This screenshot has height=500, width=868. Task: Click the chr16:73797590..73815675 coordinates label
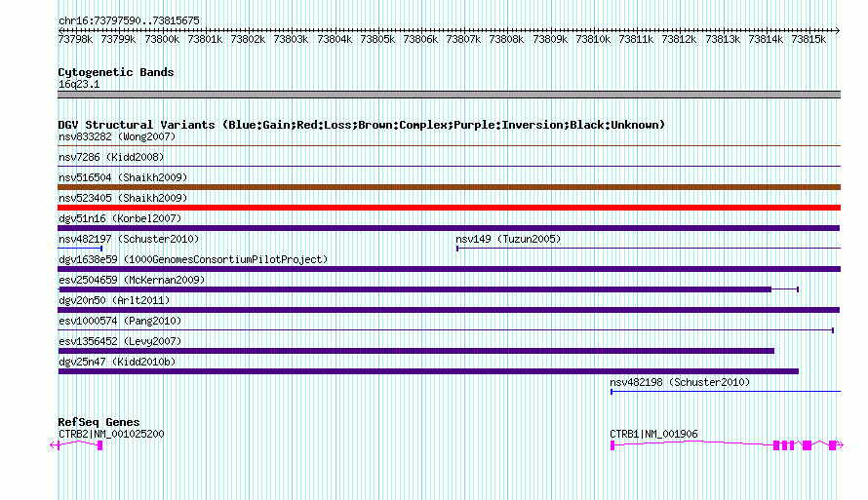(129, 20)
